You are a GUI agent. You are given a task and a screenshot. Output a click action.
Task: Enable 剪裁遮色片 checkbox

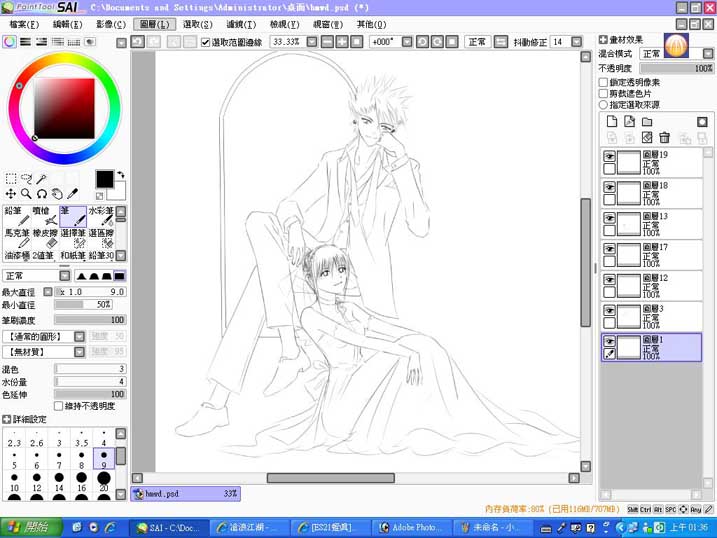tap(603, 94)
